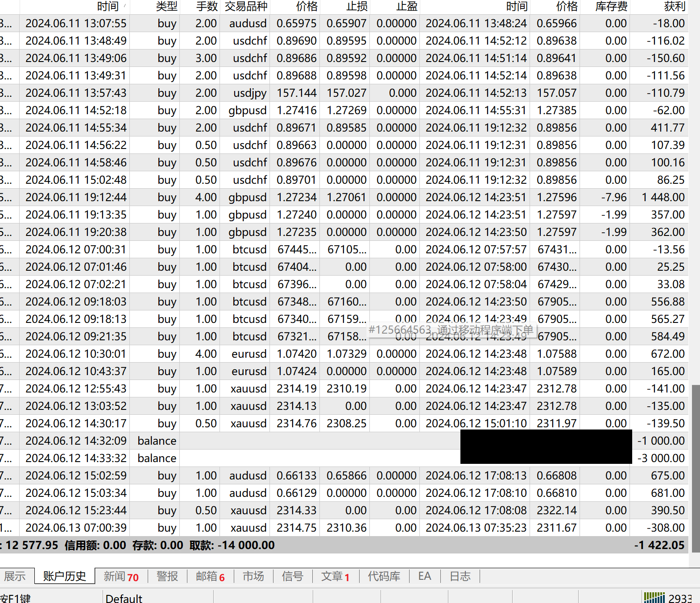700x603 pixels.
Task: Open the 警报 tab
Action: coord(167,577)
